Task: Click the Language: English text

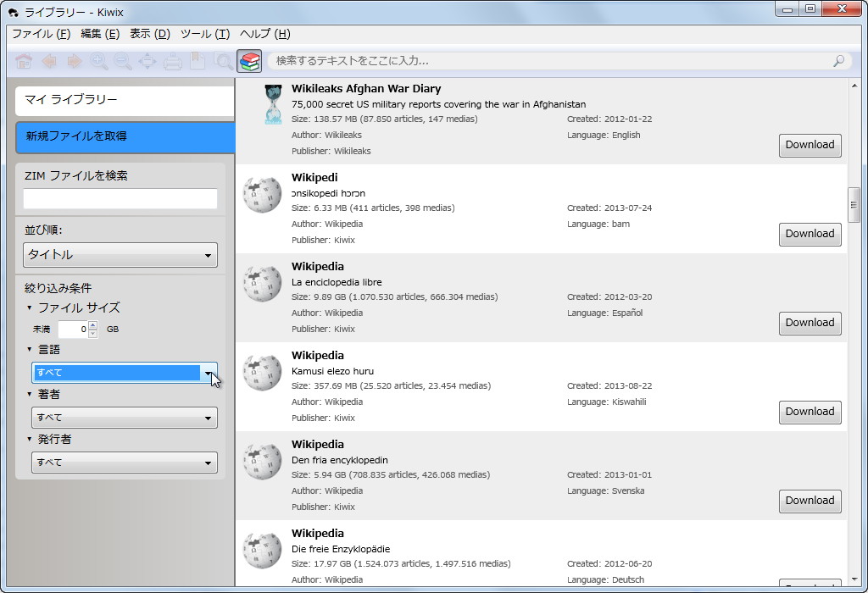Action: click(x=604, y=135)
